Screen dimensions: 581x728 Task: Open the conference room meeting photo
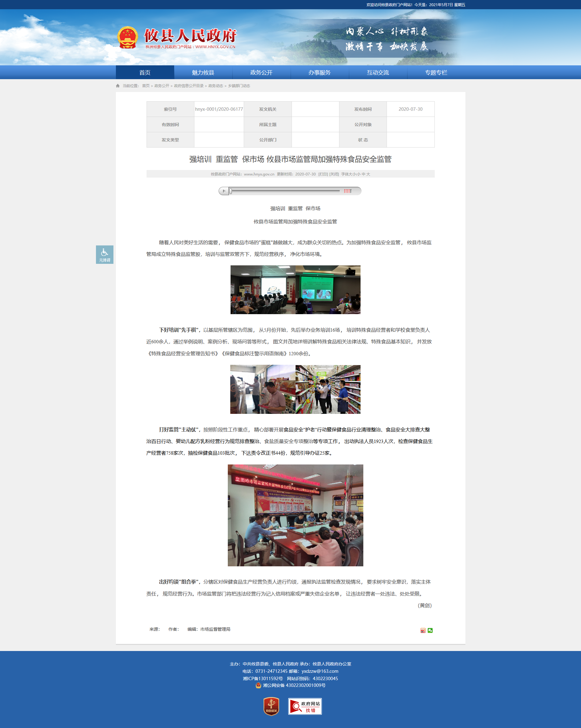click(296, 516)
